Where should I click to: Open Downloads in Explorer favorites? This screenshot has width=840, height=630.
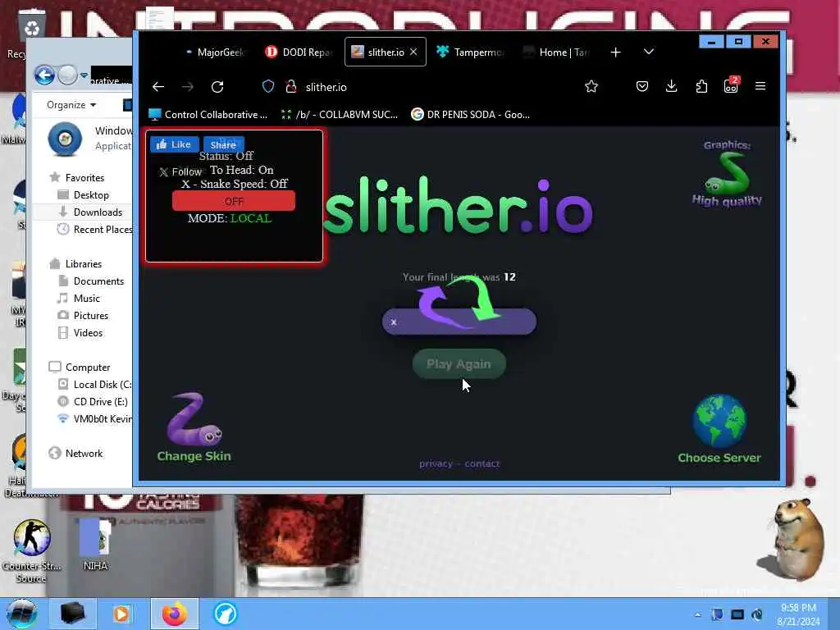click(90, 212)
